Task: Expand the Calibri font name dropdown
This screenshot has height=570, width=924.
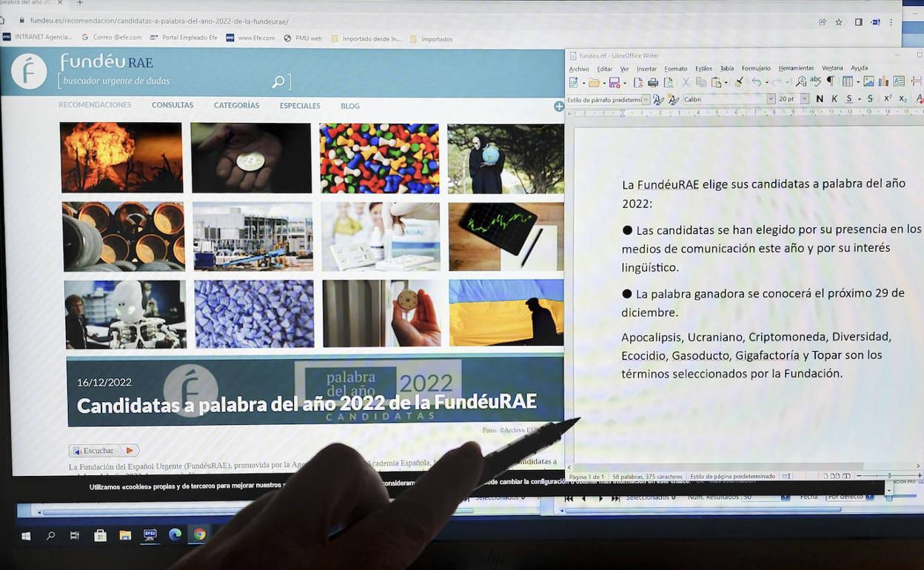Action: tap(771, 99)
